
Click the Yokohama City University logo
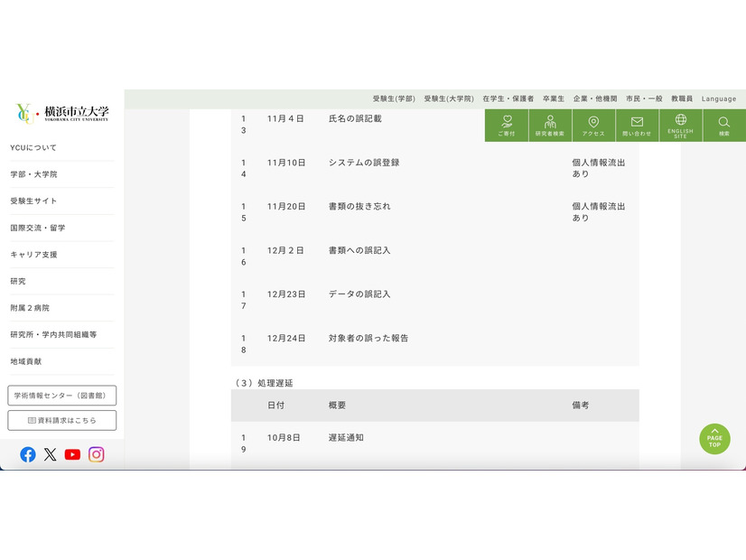61,114
